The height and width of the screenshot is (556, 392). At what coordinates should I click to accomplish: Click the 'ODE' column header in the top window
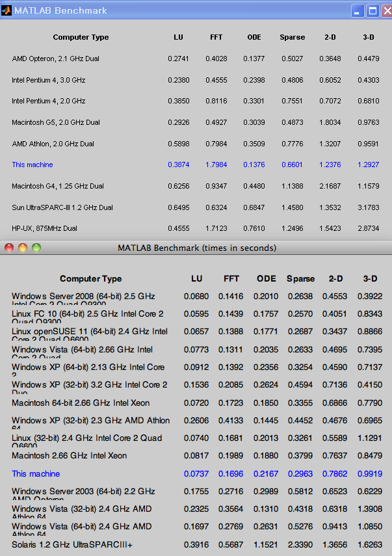pos(254,37)
